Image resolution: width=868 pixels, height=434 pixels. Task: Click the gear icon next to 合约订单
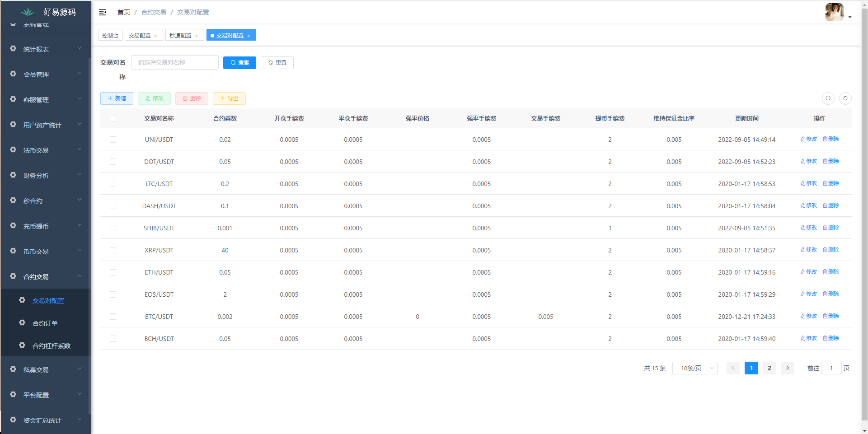(22, 322)
